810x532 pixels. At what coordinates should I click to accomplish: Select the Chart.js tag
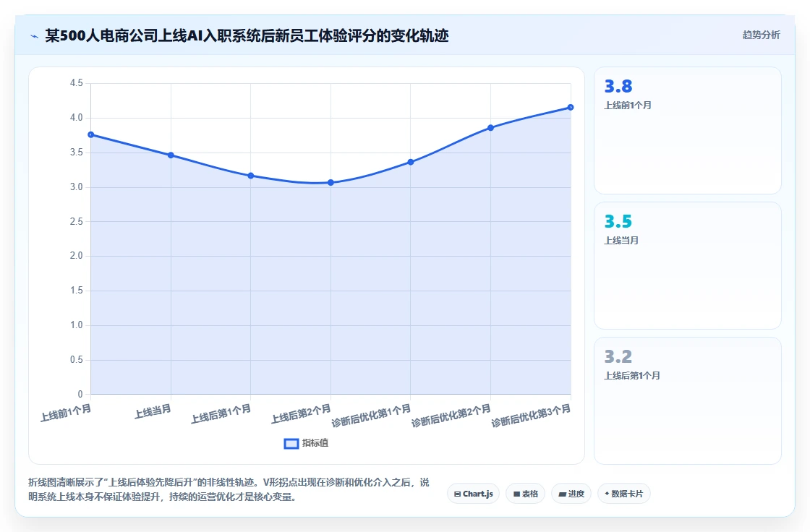coord(473,494)
